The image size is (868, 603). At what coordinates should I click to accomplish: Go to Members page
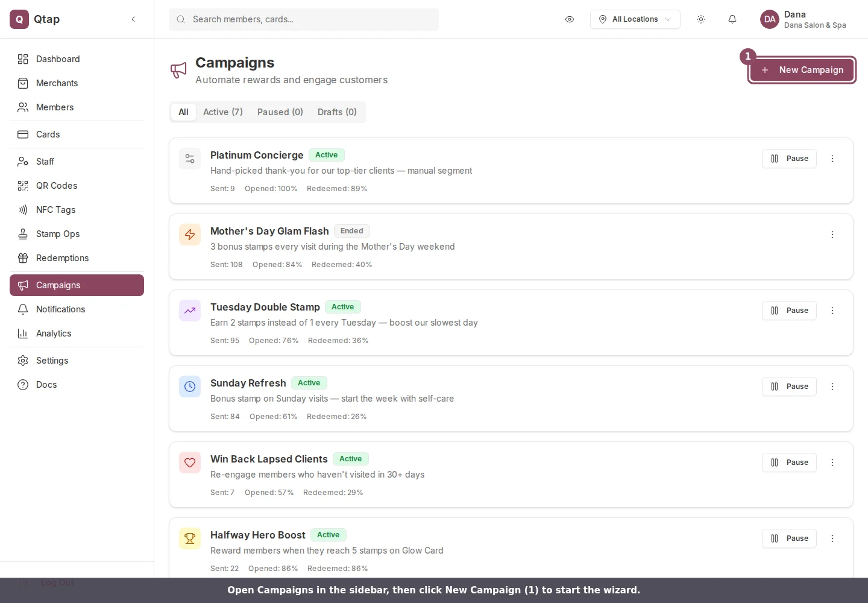click(77, 107)
